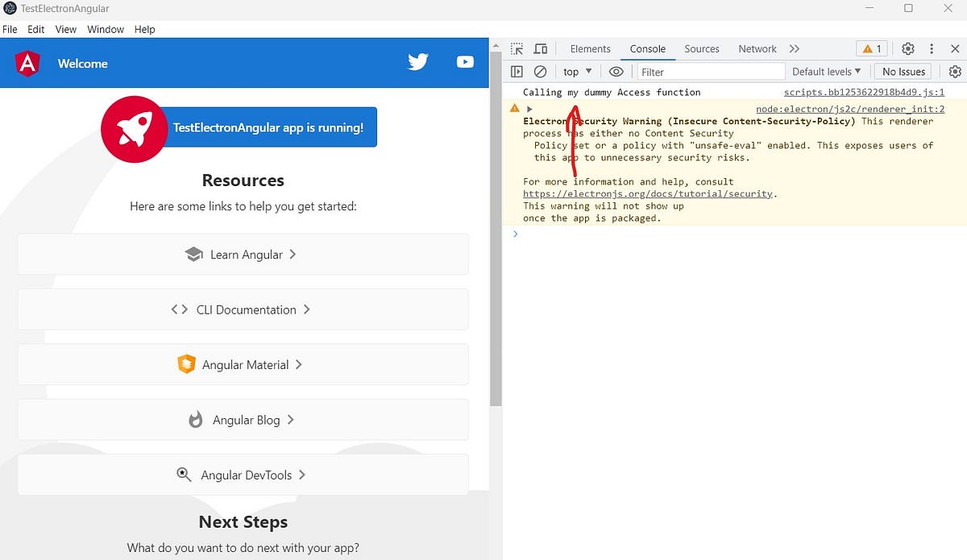The image size is (967, 560).
Task: Click the YouTube icon in the header
Action: tap(465, 61)
